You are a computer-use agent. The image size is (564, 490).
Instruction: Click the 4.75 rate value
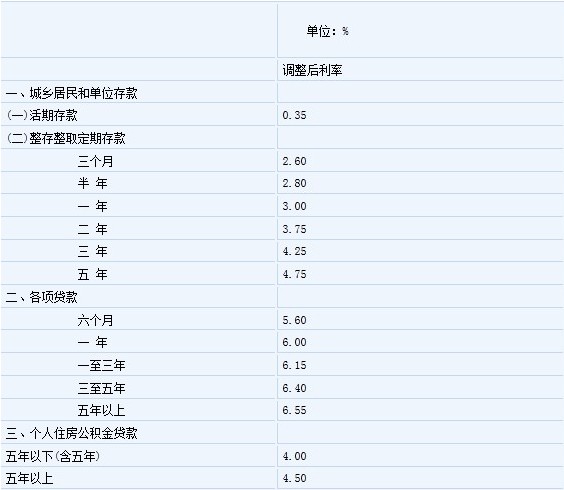[294, 274]
